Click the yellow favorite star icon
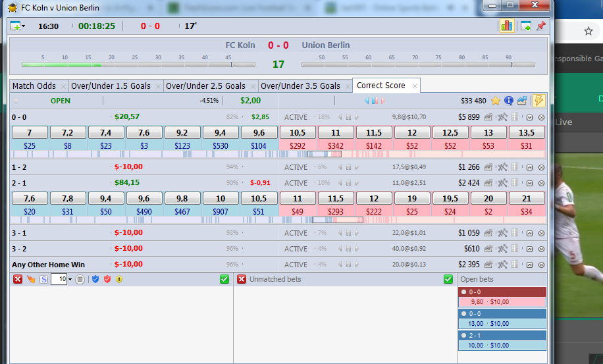This screenshot has width=603, height=364. pyautogui.click(x=496, y=101)
